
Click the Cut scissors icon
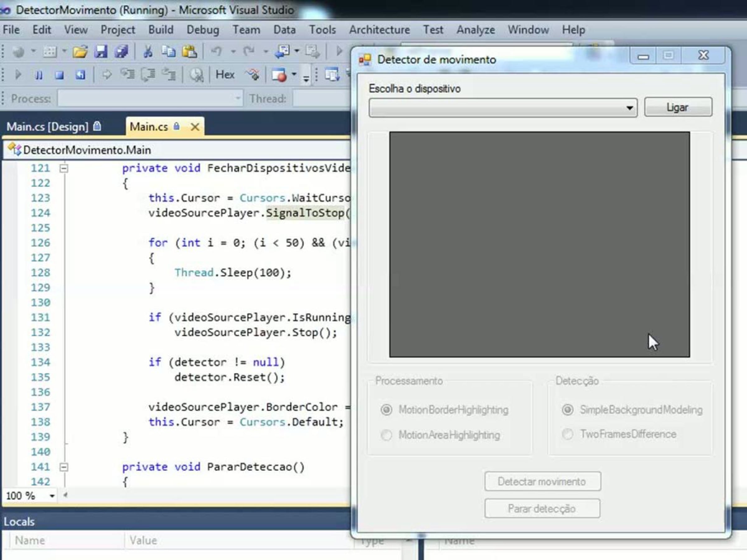(x=148, y=52)
